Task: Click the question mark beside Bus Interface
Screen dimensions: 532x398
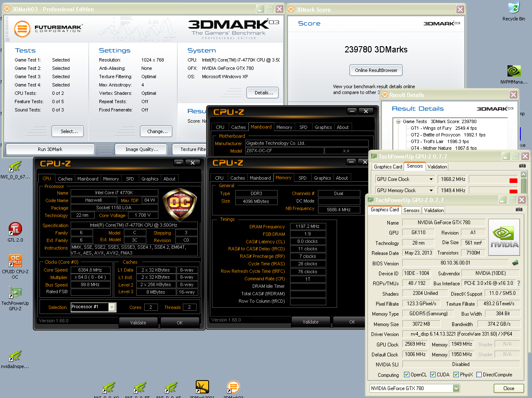Action: point(518,283)
